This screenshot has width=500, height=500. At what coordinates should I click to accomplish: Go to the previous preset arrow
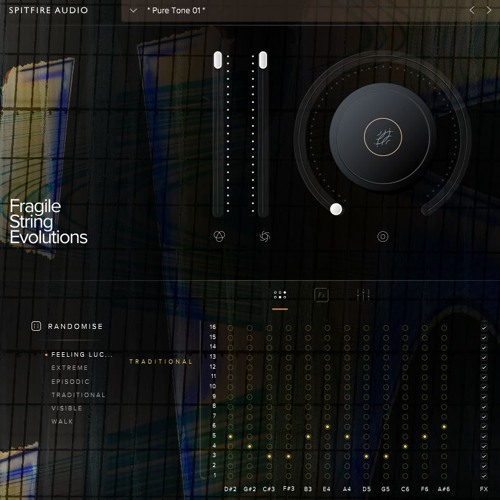[x=472, y=10]
